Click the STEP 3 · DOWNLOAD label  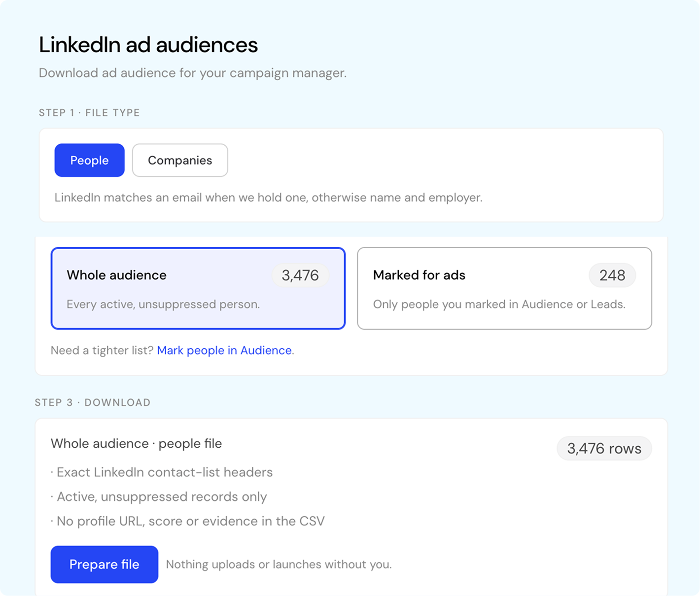[93, 402]
